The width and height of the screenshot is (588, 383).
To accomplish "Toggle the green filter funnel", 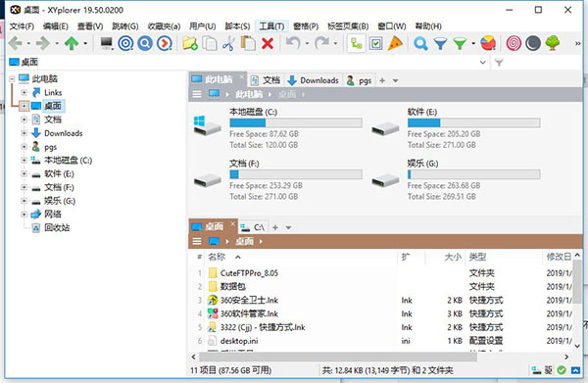I will tap(460, 43).
